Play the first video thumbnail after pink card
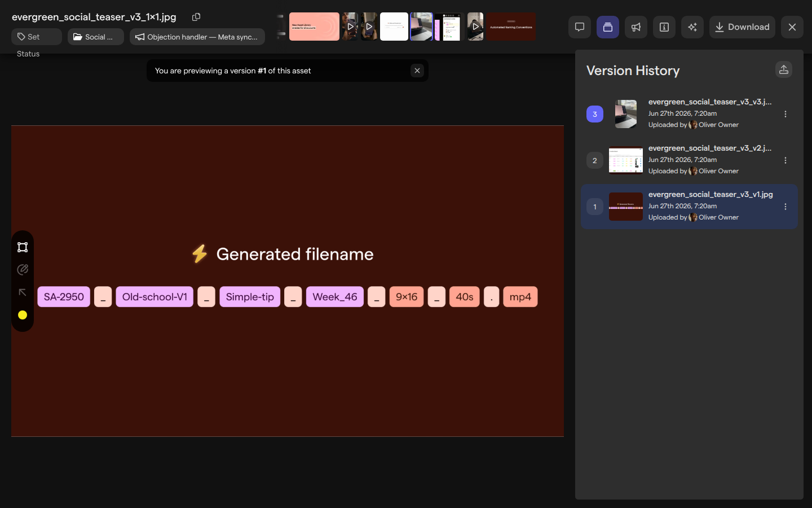The image size is (812, 508). (x=350, y=27)
